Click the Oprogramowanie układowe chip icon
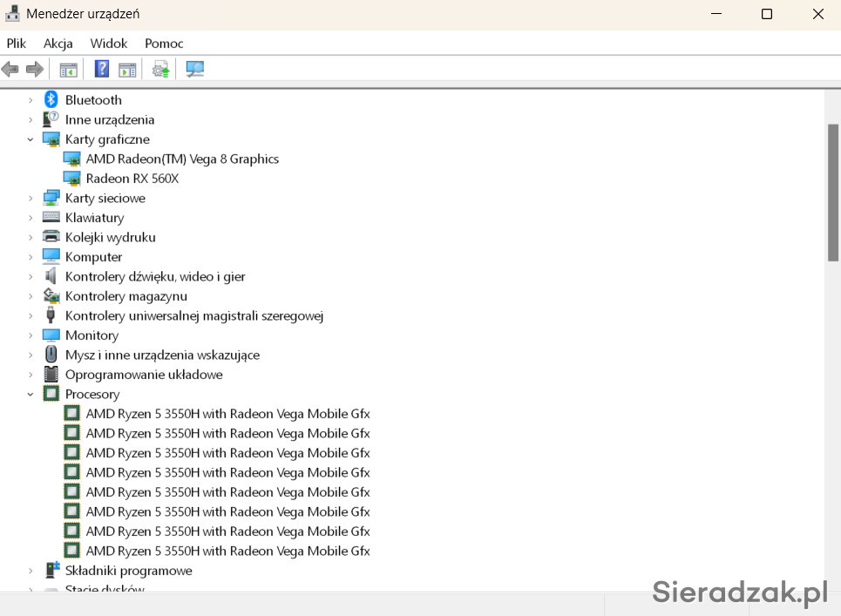841x616 pixels. 51,374
